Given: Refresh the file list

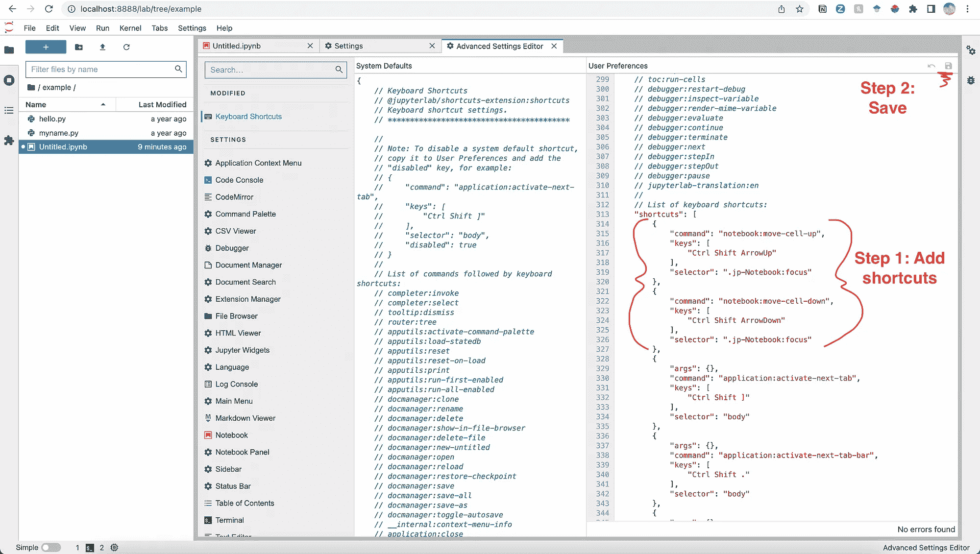Looking at the screenshot, I should (126, 47).
